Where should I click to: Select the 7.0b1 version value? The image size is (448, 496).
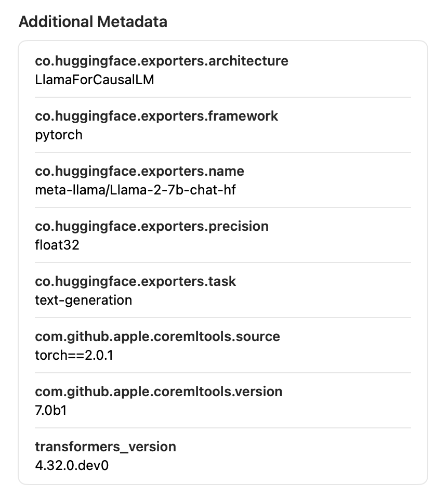51,410
